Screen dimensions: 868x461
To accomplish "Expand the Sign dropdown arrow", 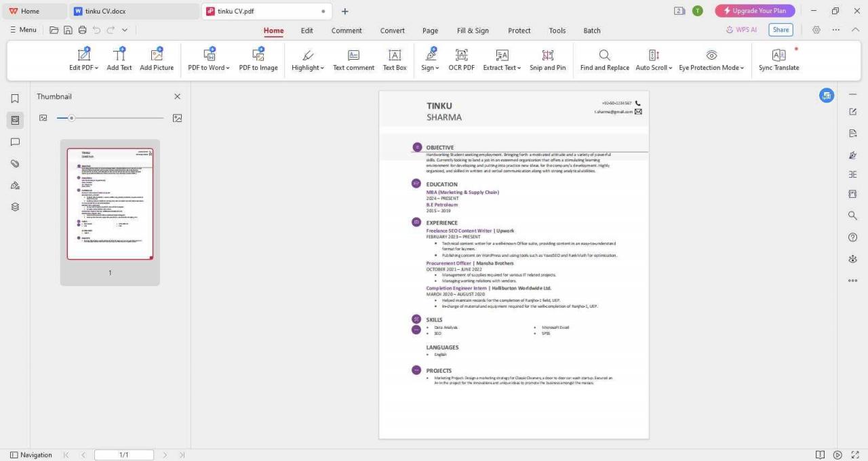I will click(437, 68).
